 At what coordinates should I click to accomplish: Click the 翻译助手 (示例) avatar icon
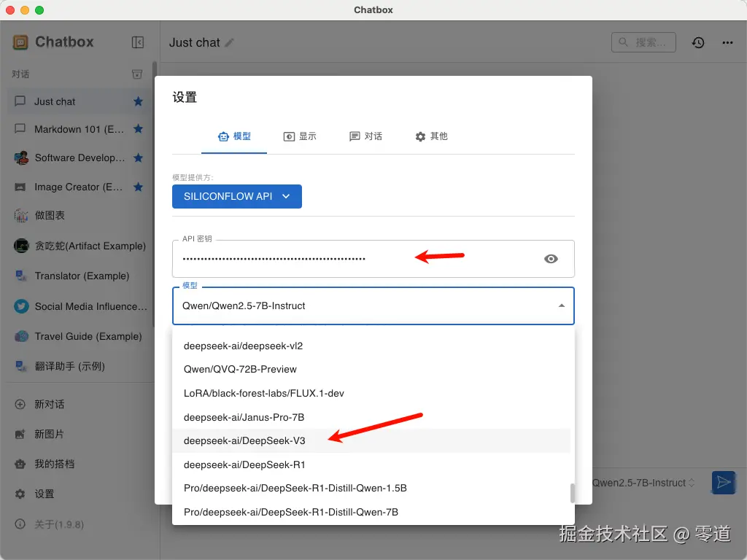(21, 366)
